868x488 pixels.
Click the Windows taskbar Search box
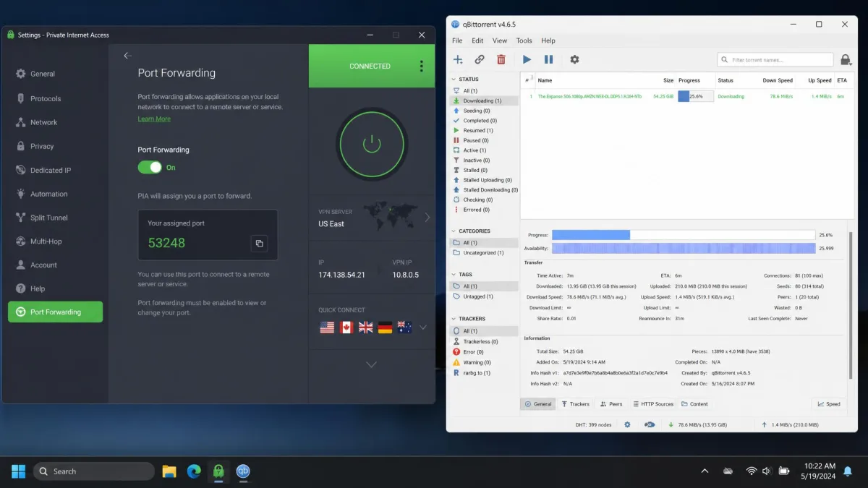click(94, 471)
